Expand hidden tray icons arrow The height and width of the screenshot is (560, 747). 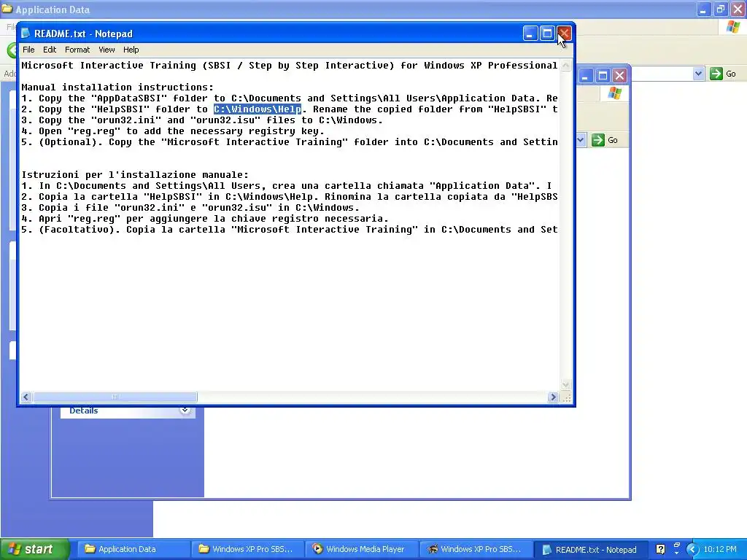pos(692,550)
